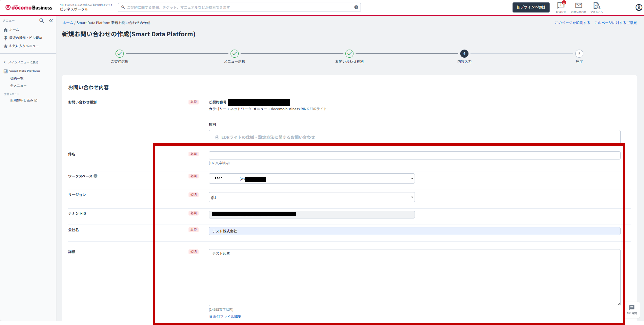The width and height of the screenshot is (644, 325).
Task: Click the search bar help question icon
Action: coord(356,7)
